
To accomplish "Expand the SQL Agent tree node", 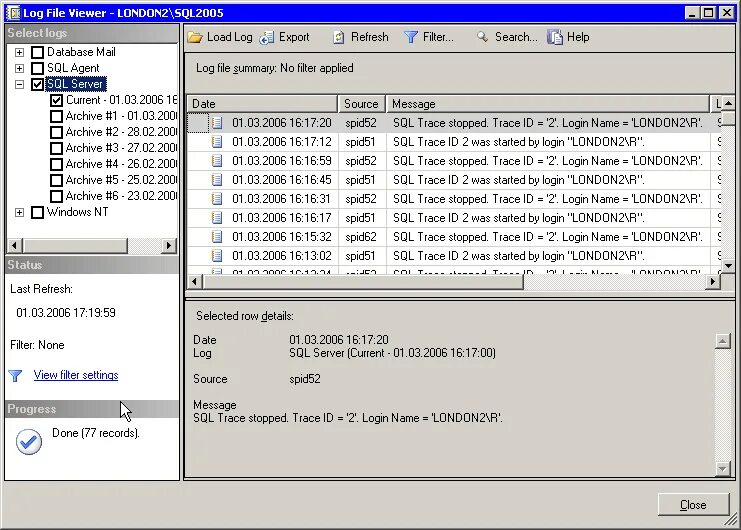I will point(19,68).
